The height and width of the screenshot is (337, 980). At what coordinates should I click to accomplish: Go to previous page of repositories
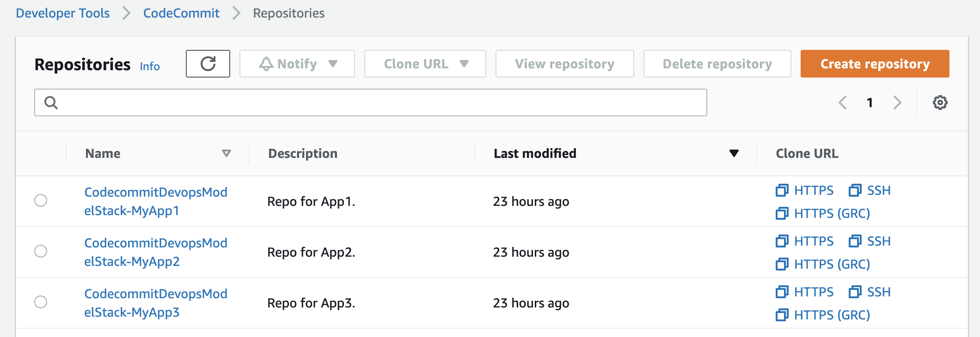[x=843, y=102]
